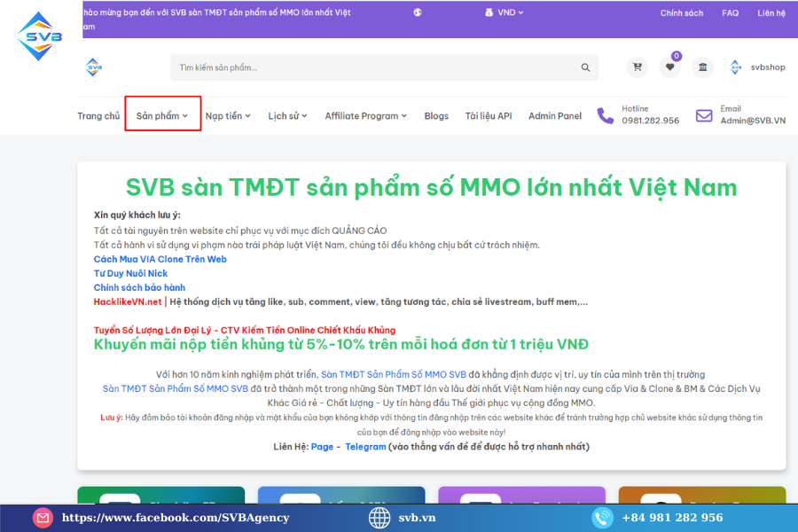The image size is (798, 532).
Task: Open Tài liệu API
Action: coord(489,115)
